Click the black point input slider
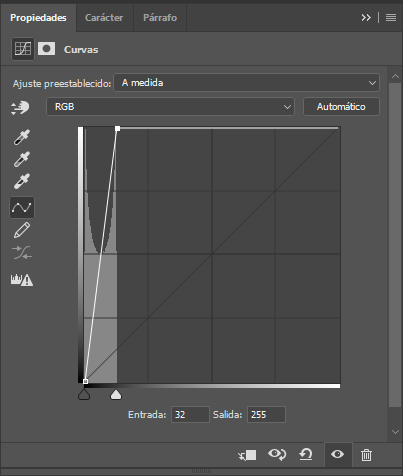The width and height of the screenshot is (403, 476). point(84,395)
